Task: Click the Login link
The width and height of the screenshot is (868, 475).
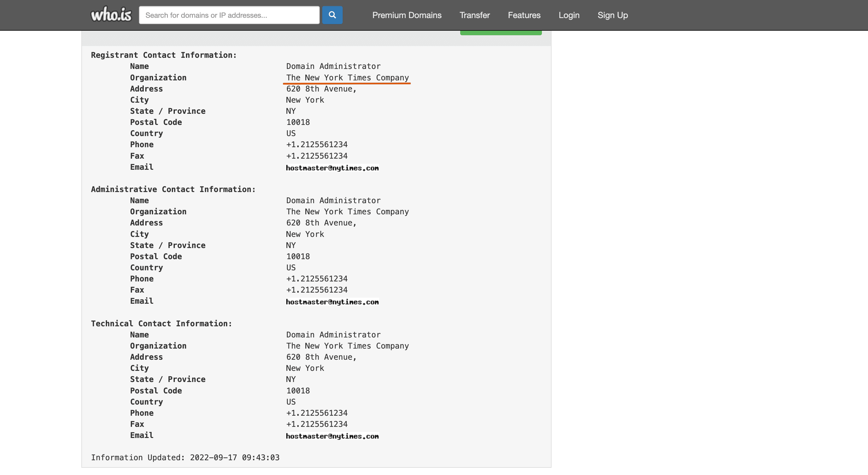Action: click(569, 15)
